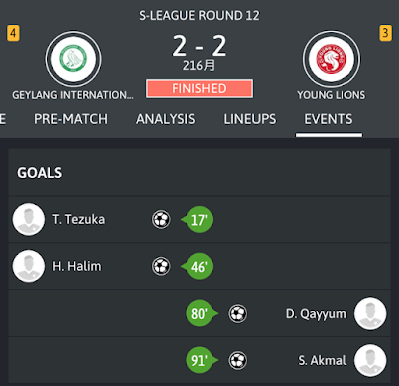The width and height of the screenshot is (399, 386).
Task: Open the Young Lions team name link
Action: click(331, 95)
